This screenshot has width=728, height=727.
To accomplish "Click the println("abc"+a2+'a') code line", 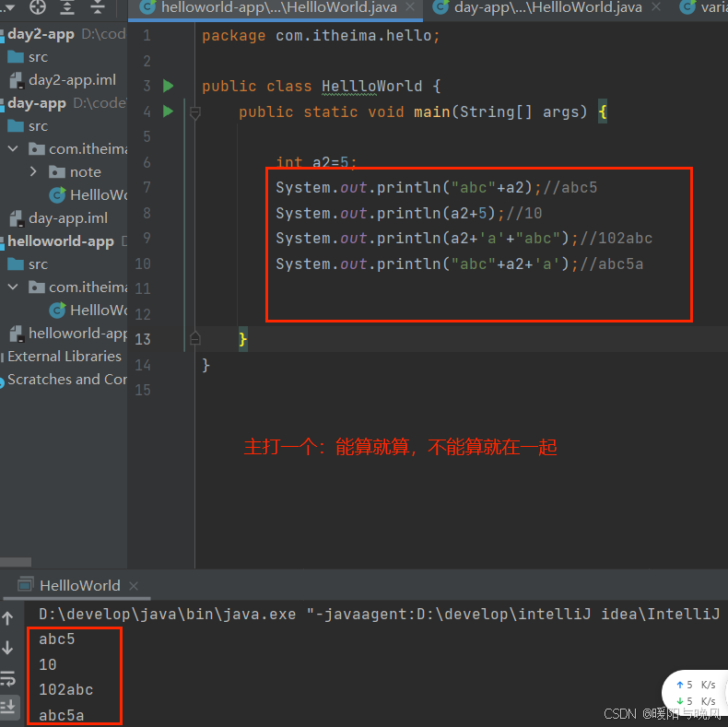I will click(x=459, y=264).
